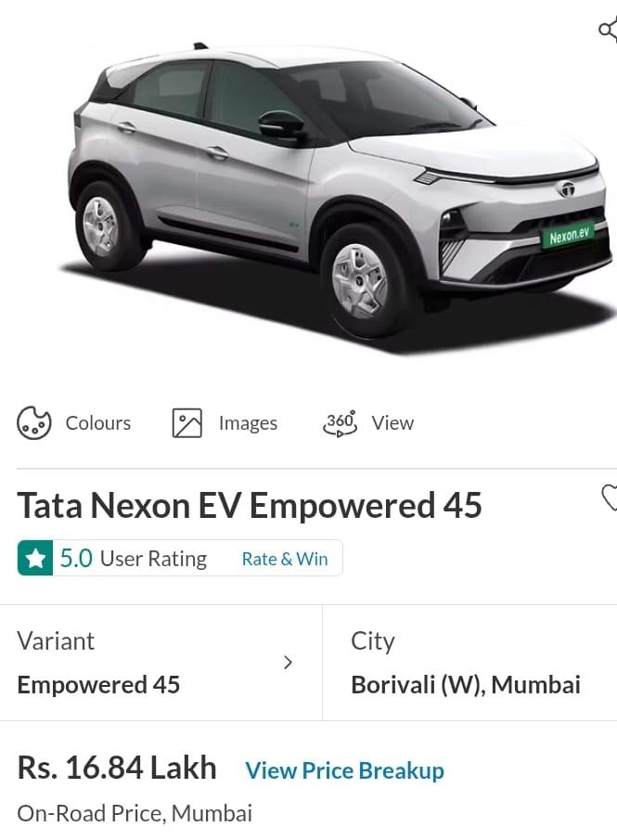The image size is (617, 840).
Task: Click the green star rating badge
Action: [35, 558]
